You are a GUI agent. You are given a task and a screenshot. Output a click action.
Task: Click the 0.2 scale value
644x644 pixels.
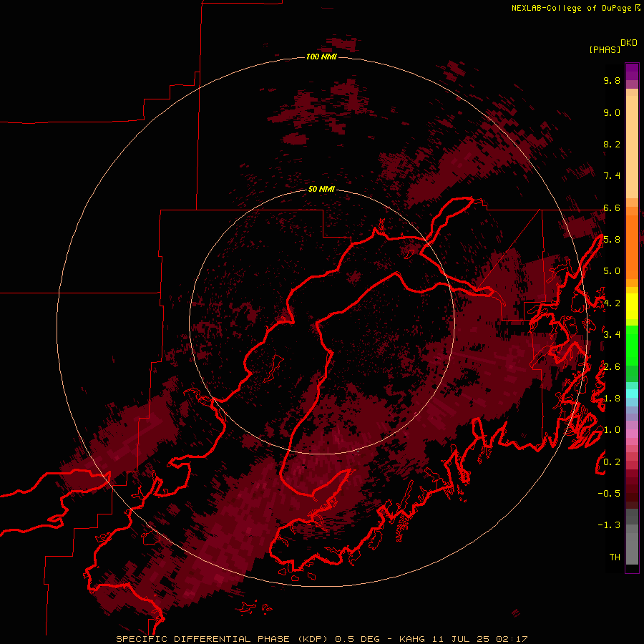pos(612,462)
